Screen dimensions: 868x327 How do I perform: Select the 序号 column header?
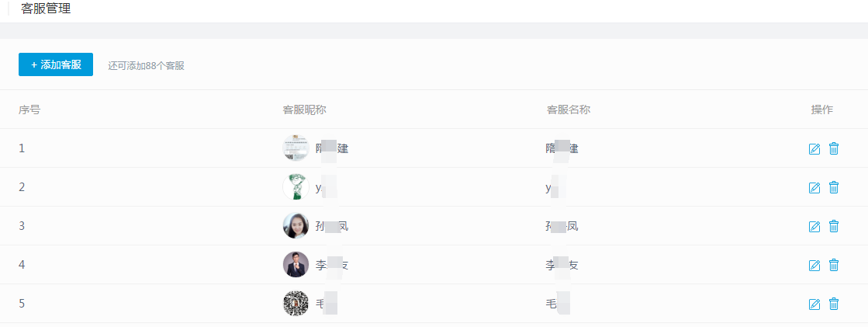29,110
